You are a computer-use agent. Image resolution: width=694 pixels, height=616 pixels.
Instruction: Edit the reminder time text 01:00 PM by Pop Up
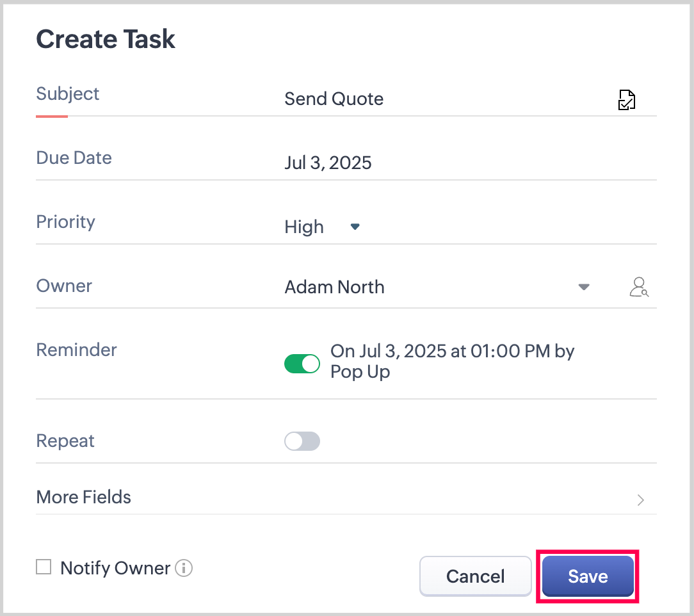[452, 361]
